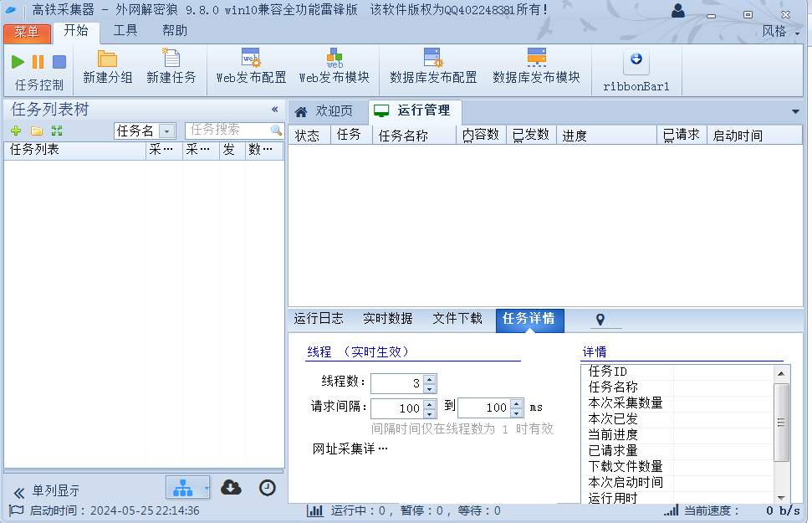The height and width of the screenshot is (523, 812).
Task: Select the 任务详情 tab
Action: click(530, 320)
